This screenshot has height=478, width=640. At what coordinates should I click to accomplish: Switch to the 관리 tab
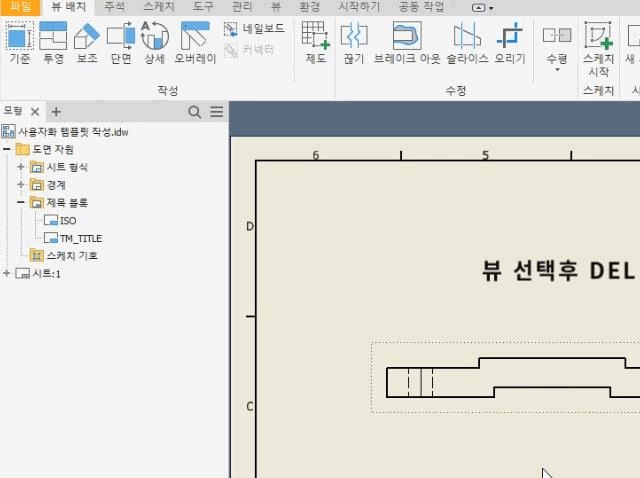[242, 7]
